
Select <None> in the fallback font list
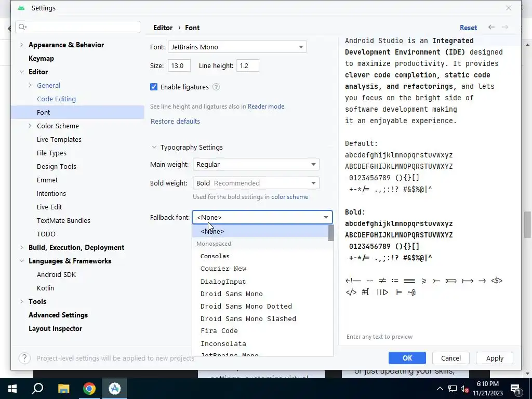[260, 231]
